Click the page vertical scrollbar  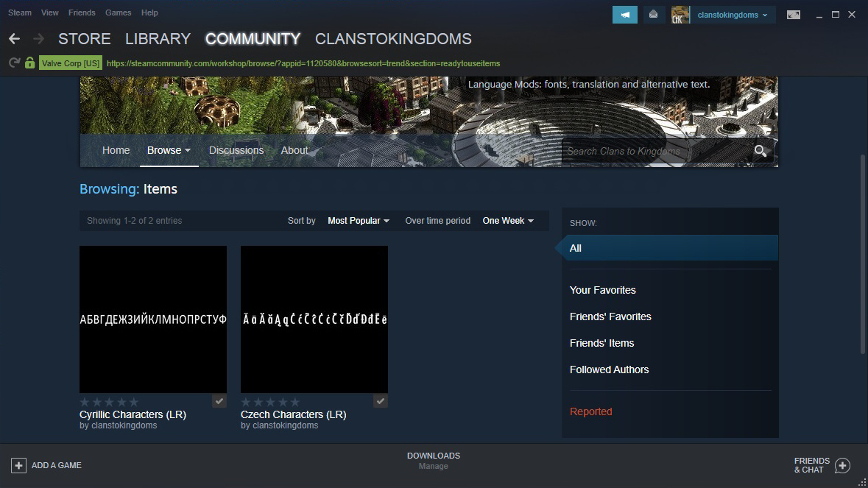[x=862, y=255]
